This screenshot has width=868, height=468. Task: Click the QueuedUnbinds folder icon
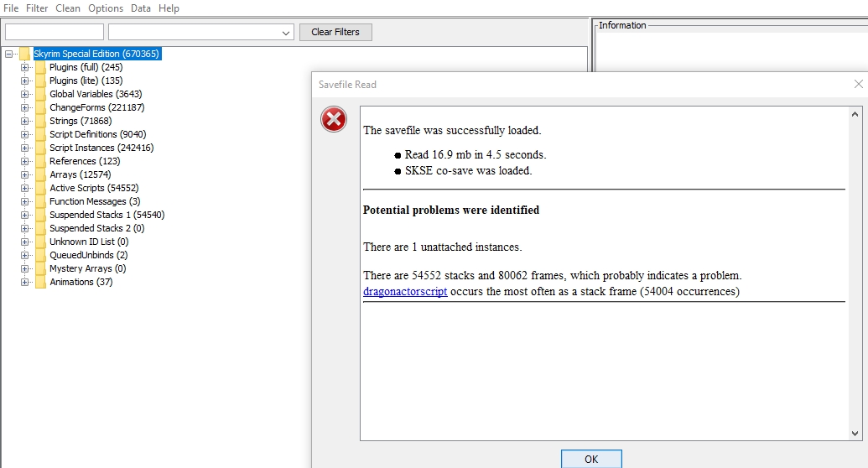(40, 255)
